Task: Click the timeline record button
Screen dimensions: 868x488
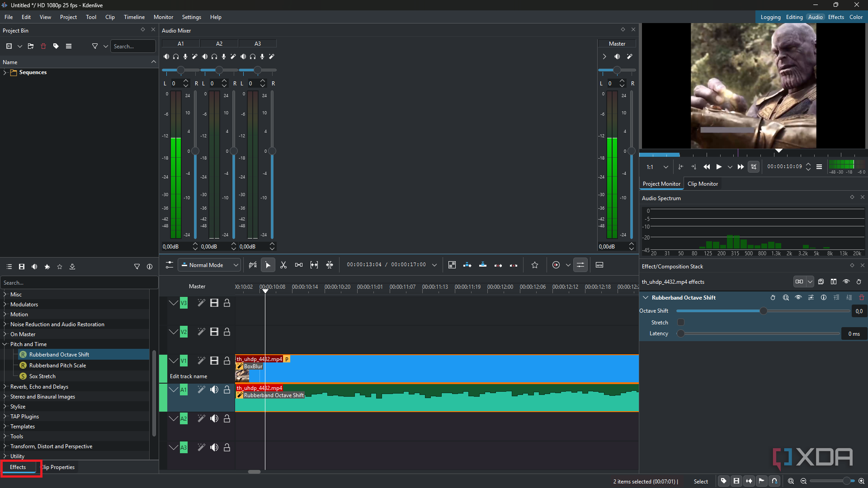Action: pos(556,265)
